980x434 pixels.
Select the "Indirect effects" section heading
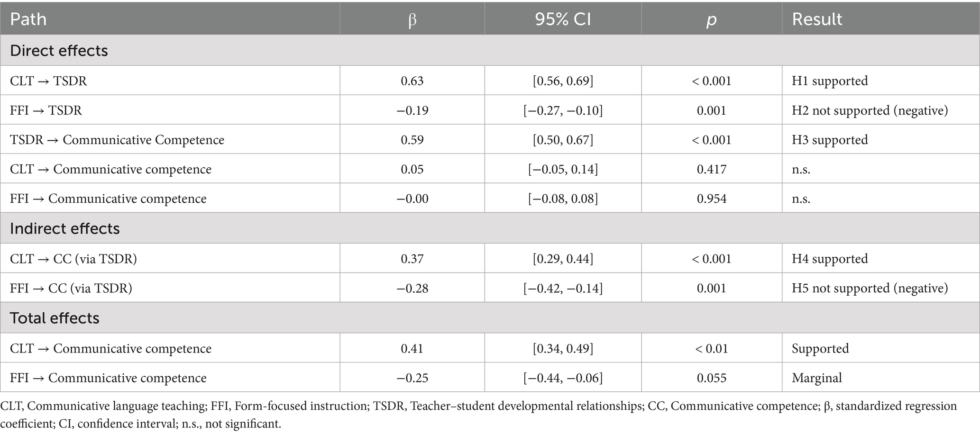click(x=64, y=228)
